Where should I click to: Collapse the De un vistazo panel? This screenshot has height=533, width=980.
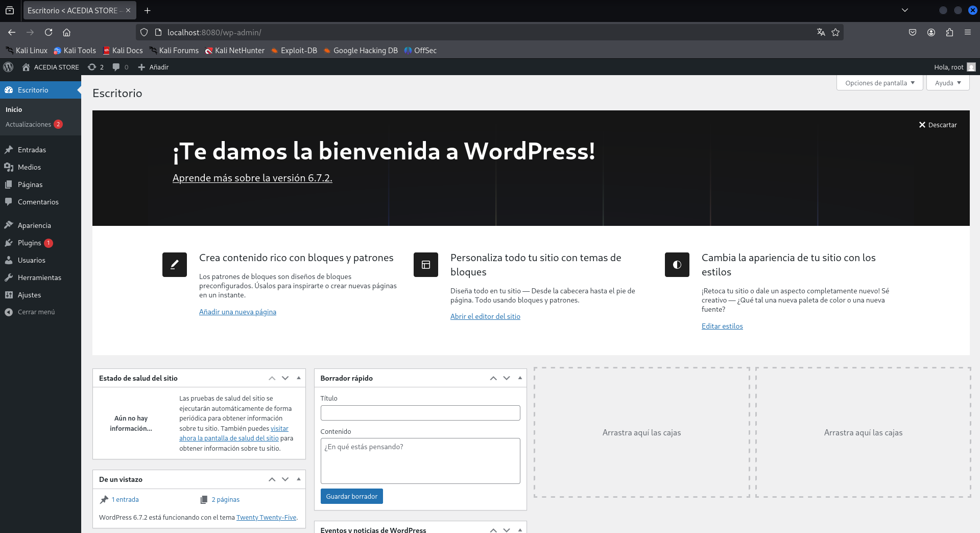tap(299, 479)
